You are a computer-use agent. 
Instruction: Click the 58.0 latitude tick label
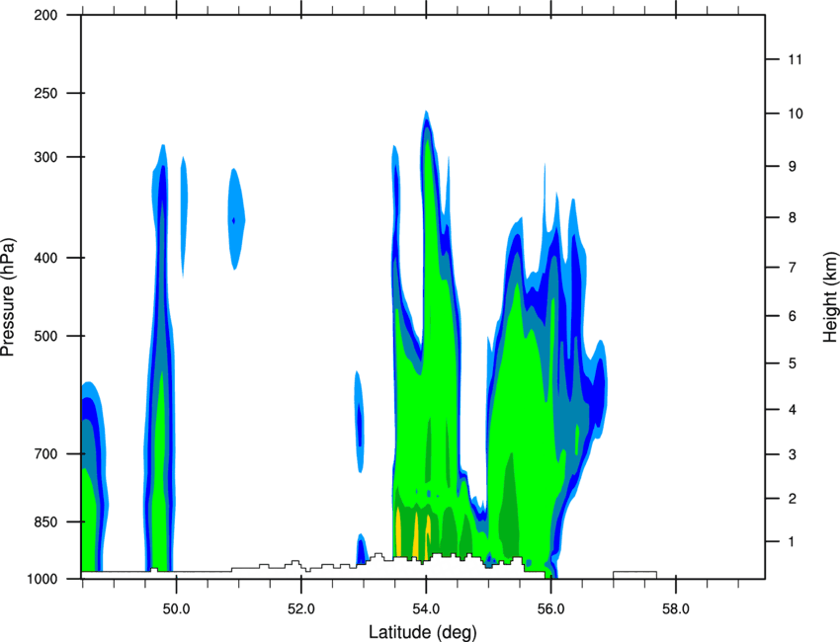[676, 609]
